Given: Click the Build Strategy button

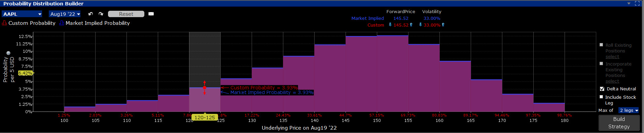Looking at the screenshot, I should (619, 123).
